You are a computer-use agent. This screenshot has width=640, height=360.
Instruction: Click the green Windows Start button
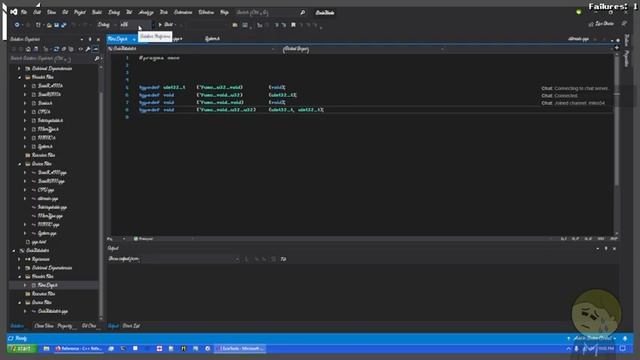pyautogui.click(x=22, y=349)
